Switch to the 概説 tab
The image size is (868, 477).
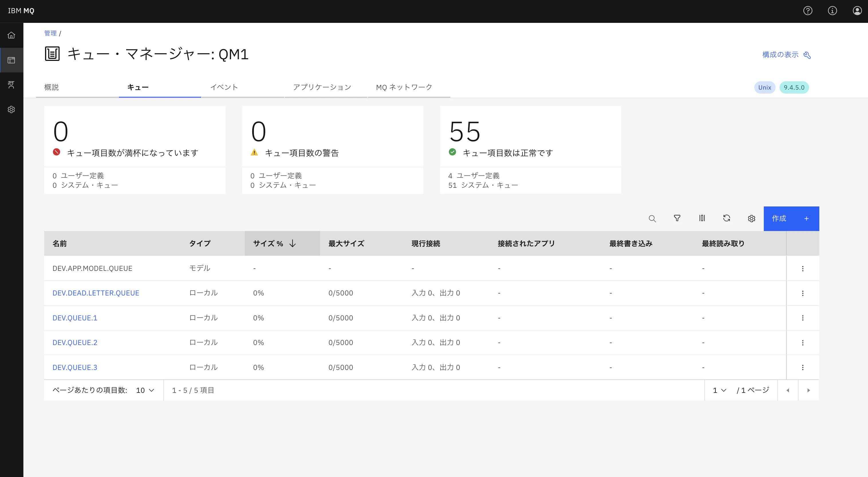[x=77, y=87]
